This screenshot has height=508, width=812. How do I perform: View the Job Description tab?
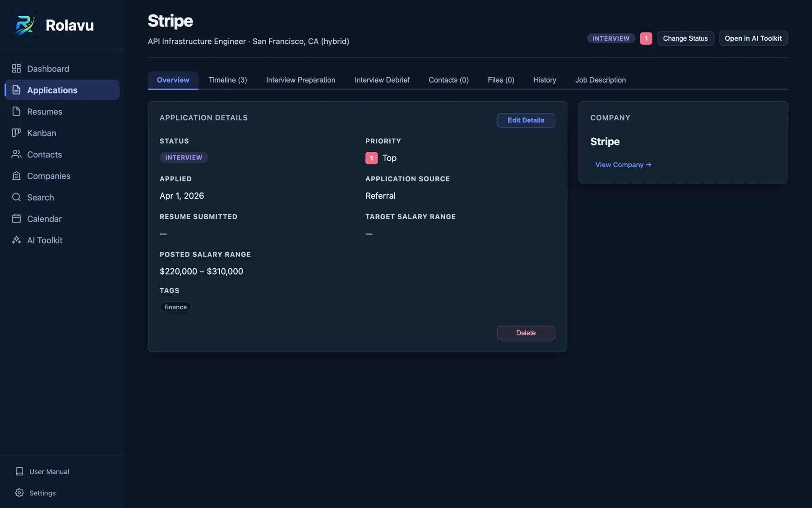pos(600,80)
